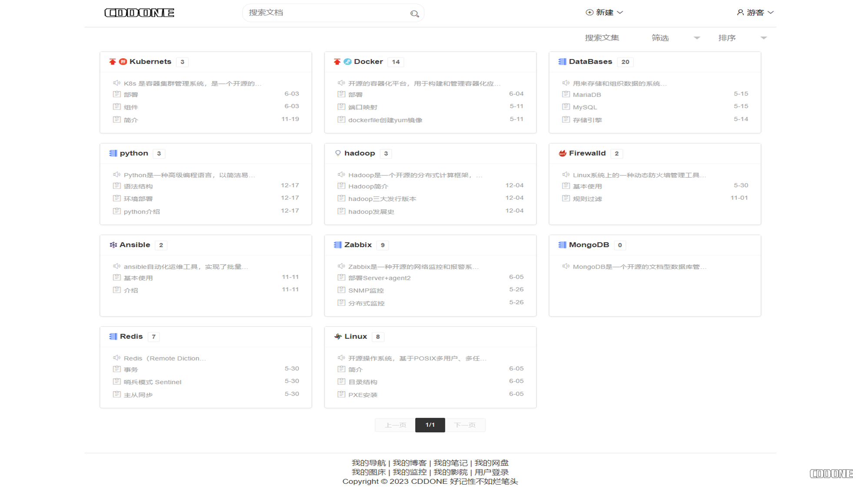This screenshot has height=489, width=868.
Task: Go to 我的影院 footer link
Action: click(x=450, y=472)
